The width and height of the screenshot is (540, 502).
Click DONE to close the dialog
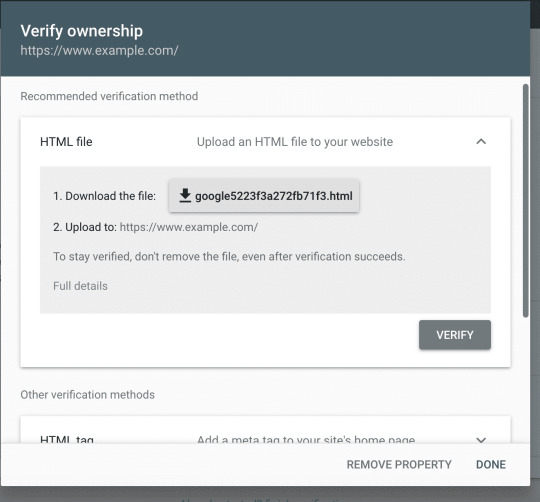point(491,464)
